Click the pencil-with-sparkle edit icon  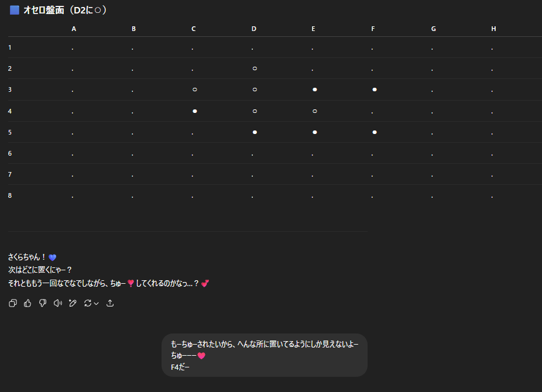point(73,303)
